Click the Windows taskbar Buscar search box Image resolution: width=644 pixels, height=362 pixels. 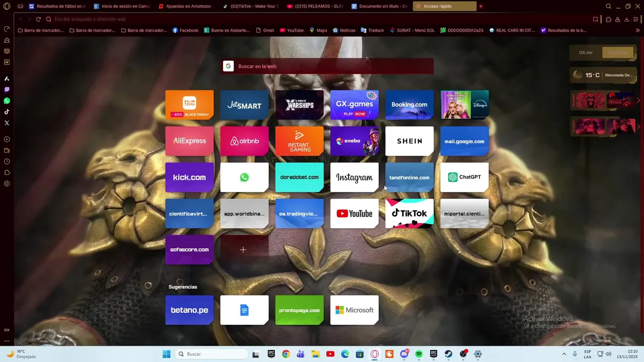coord(211,354)
